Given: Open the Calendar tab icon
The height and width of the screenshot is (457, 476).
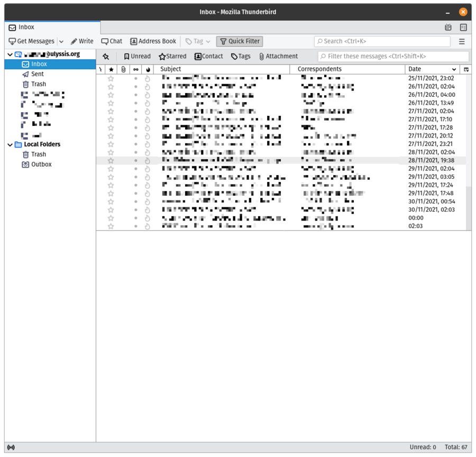Looking at the screenshot, I should [x=448, y=27].
